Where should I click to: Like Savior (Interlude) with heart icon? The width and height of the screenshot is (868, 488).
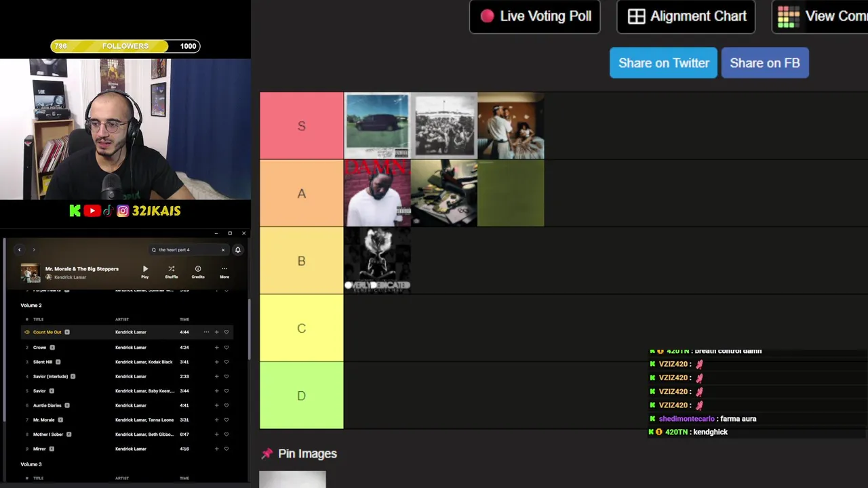[226, 376]
